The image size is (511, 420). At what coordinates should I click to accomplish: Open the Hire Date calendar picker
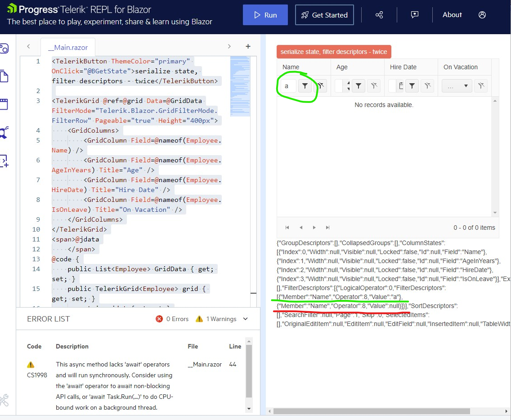[401, 86]
